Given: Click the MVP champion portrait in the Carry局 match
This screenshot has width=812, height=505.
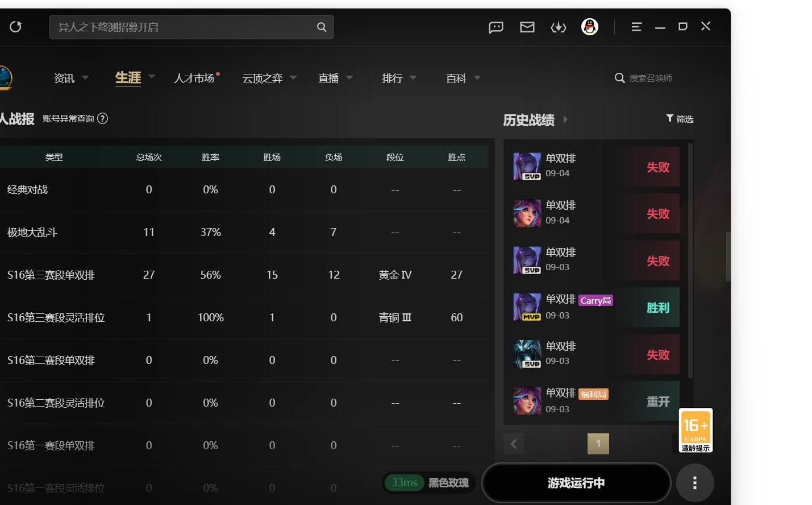Looking at the screenshot, I should click(527, 307).
